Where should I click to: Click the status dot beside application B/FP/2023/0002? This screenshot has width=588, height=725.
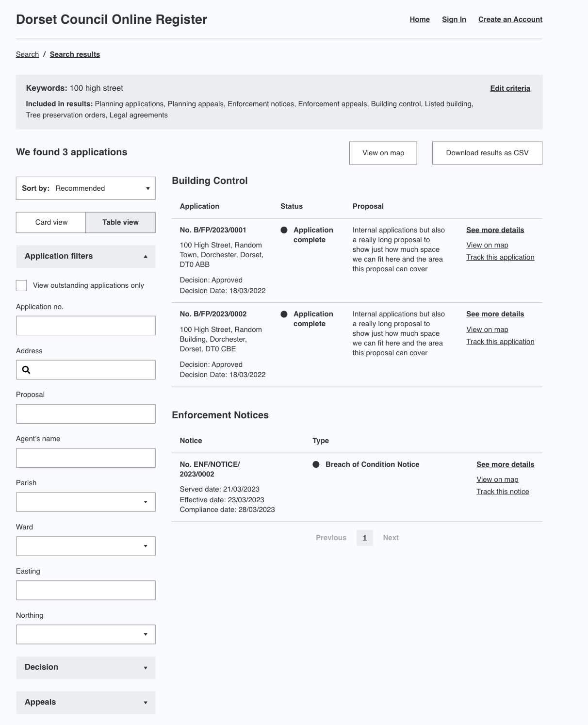coord(284,314)
